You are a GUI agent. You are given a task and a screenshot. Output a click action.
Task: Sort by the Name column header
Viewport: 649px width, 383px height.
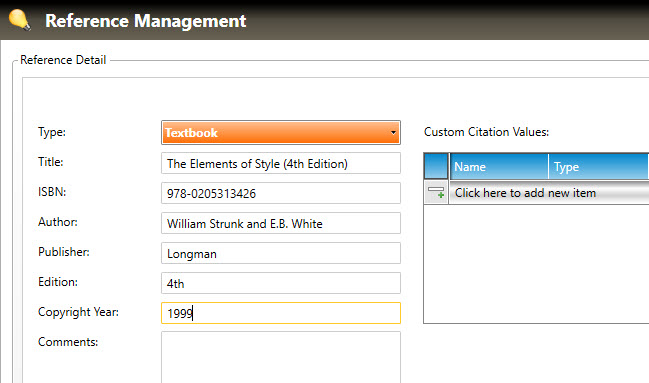pos(499,166)
